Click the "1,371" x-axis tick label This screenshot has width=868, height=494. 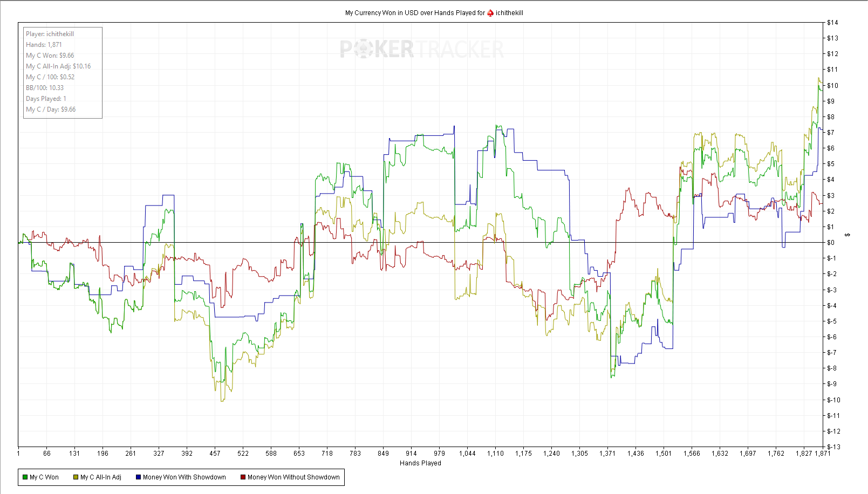pyautogui.click(x=607, y=454)
